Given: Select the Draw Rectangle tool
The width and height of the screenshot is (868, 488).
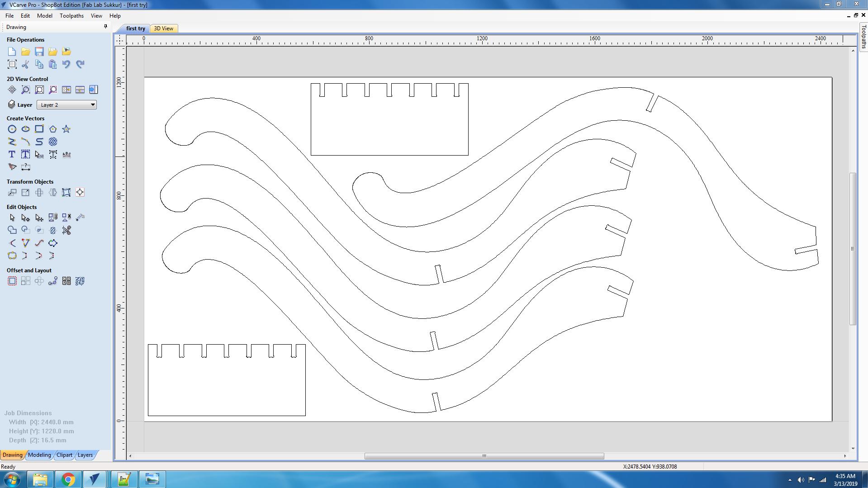Looking at the screenshot, I should 39,129.
